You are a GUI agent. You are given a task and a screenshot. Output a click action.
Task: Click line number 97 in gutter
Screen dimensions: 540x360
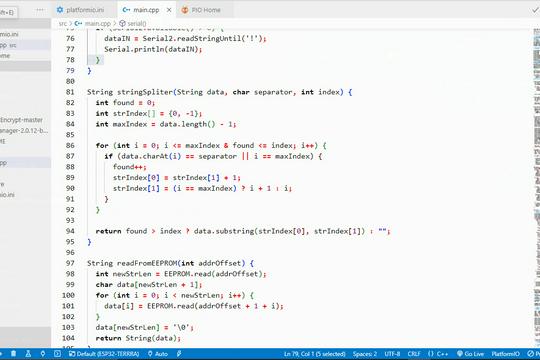coord(70,263)
